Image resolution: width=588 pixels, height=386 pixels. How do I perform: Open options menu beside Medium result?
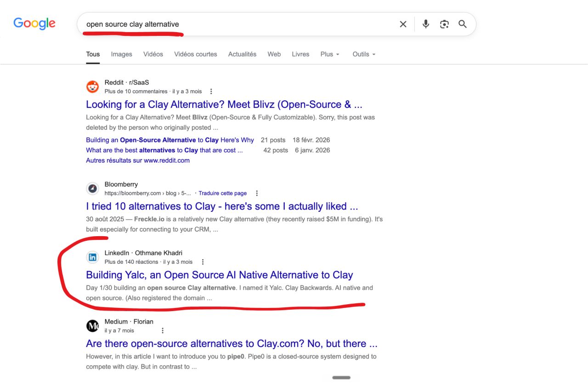[x=162, y=330]
